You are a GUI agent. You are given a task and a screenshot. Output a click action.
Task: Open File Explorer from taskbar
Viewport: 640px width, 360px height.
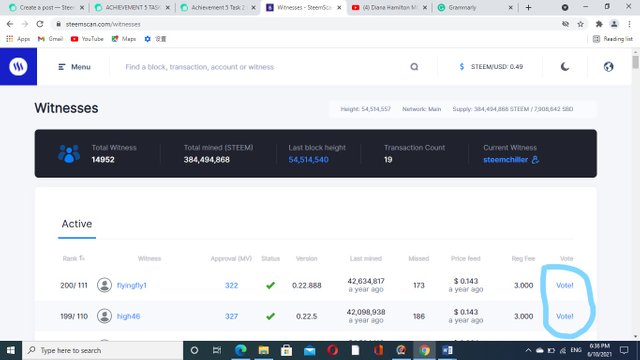[264, 350]
